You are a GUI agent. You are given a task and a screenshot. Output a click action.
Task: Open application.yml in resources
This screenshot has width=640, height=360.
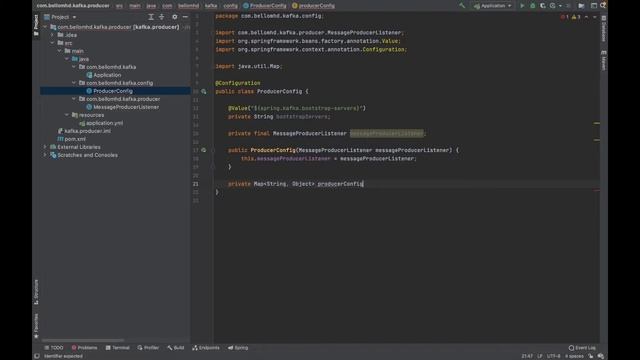(x=104, y=123)
